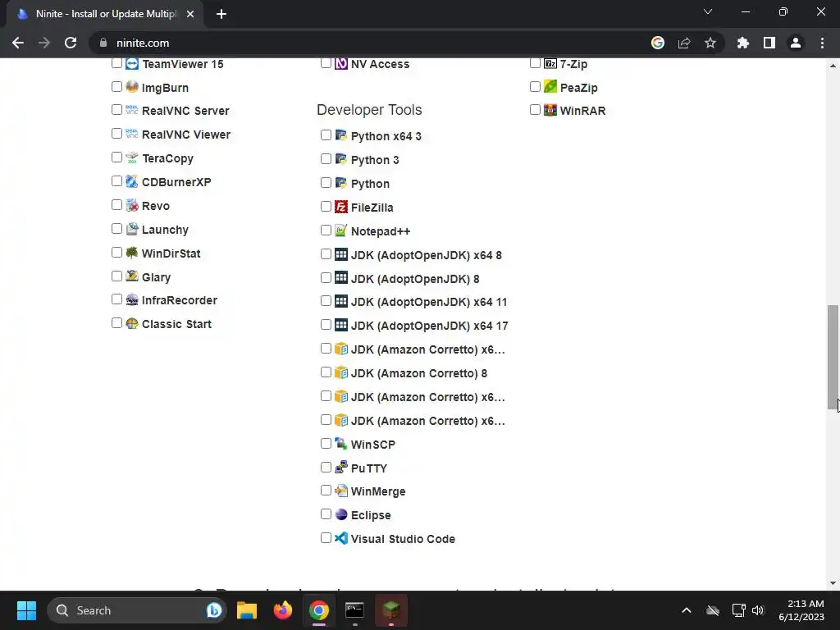Click the Glary utilities icon
The image size is (840, 630).
[132, 276]
